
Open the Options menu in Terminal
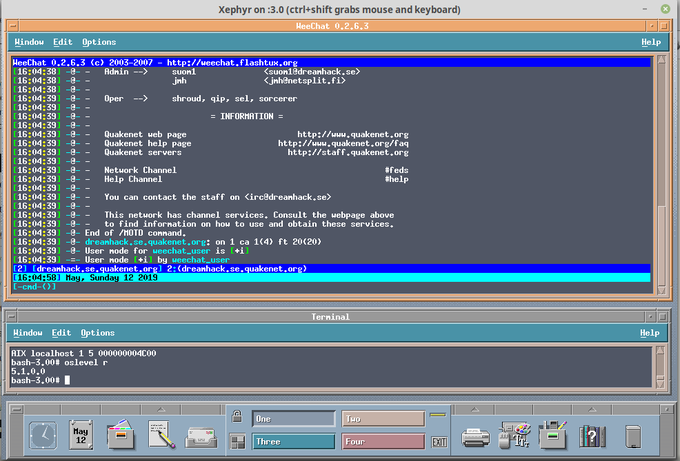pyautogui.click(x=98, y=333)
